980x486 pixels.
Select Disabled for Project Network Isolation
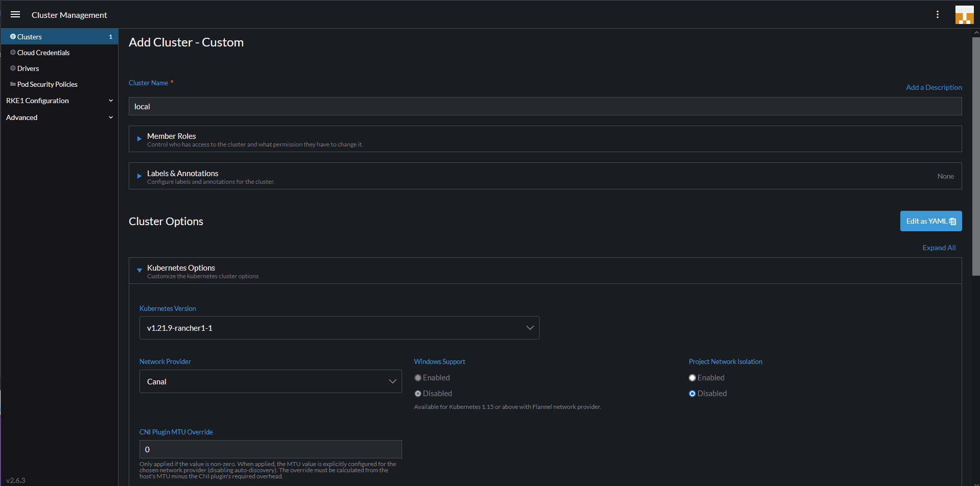click(x=692, y=394)
